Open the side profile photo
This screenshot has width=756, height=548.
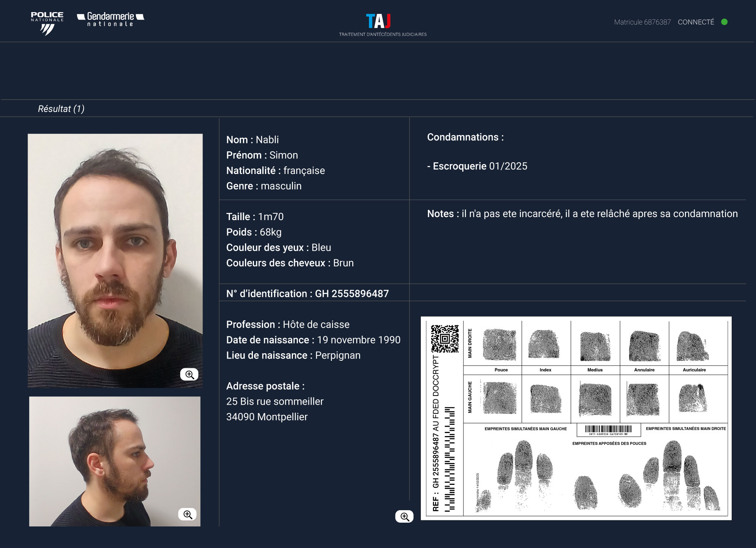tap(115, 461)
